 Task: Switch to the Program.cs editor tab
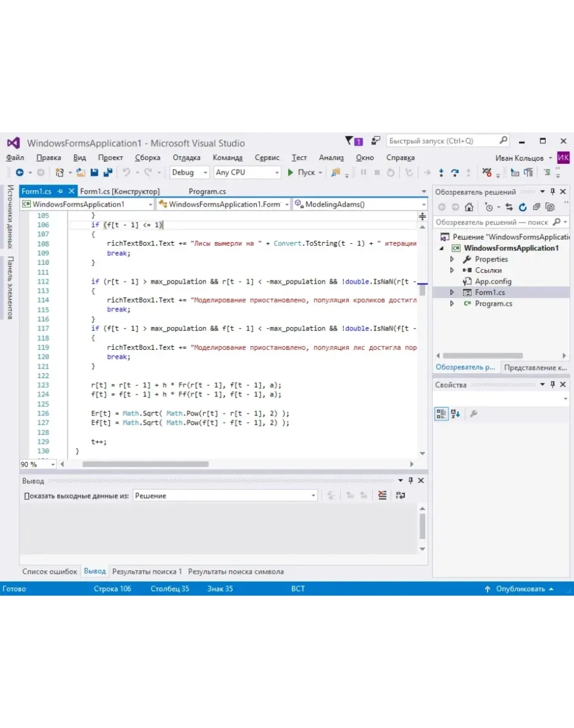tap(207, 191)
